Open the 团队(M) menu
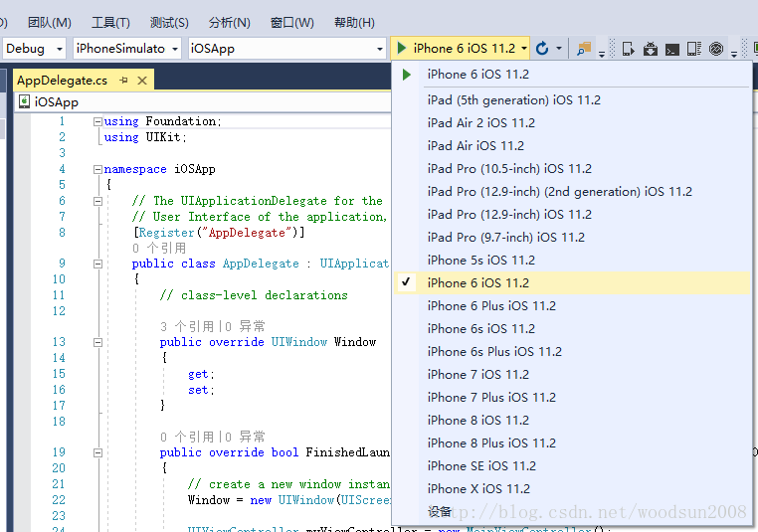The height and width of the screenshot is (532, 758). tap(50, 22)
